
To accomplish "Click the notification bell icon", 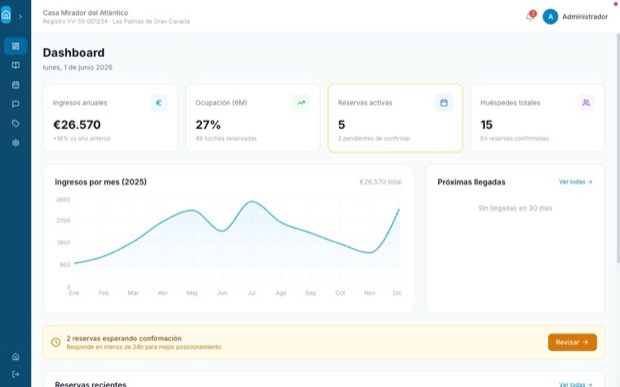I will (530, 17).
